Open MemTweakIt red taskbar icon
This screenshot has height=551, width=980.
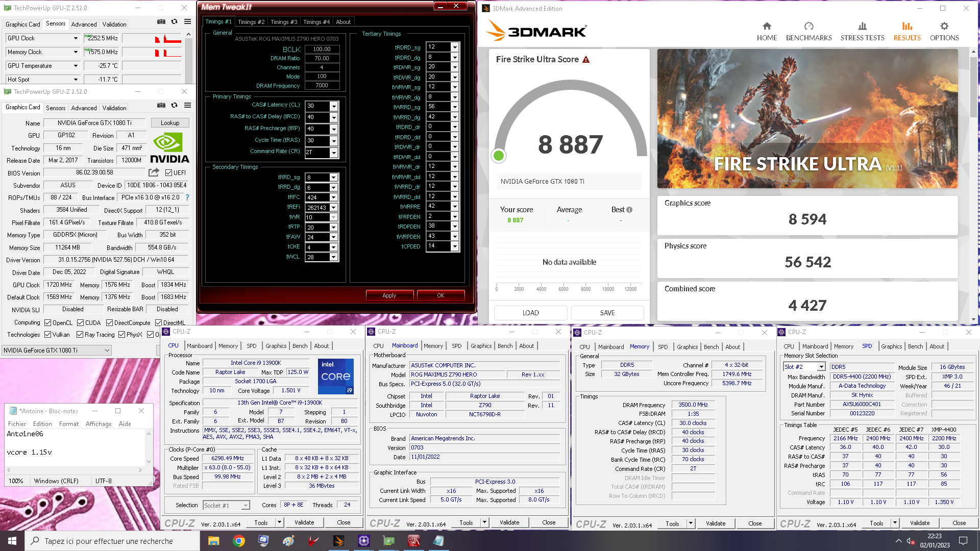tap(414, 541)
